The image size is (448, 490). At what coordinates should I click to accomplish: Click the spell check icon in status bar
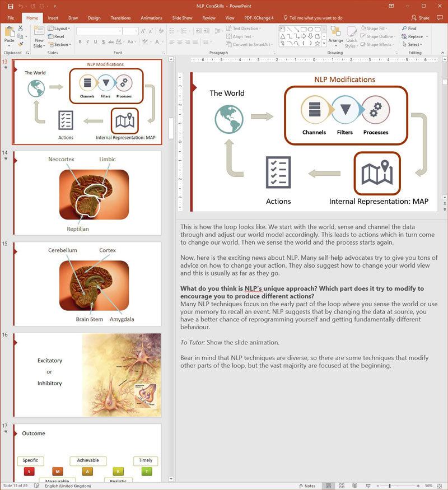pos(36,486)
